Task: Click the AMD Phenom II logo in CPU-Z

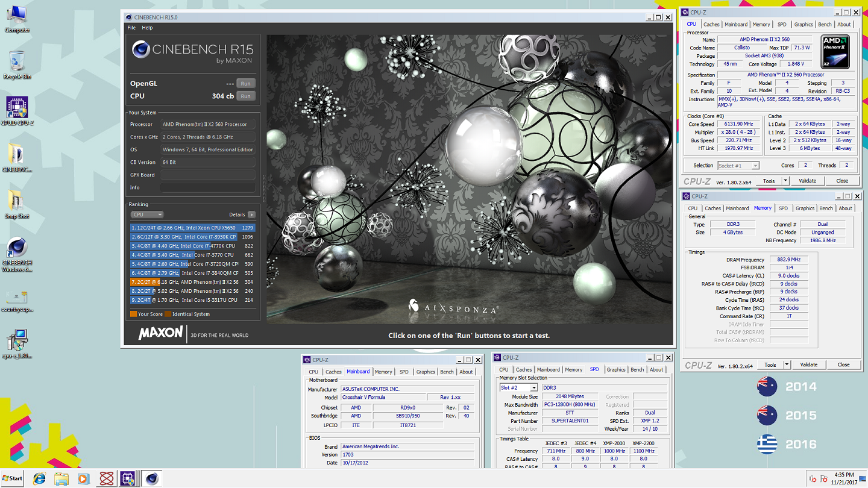Action: (835, 52)
